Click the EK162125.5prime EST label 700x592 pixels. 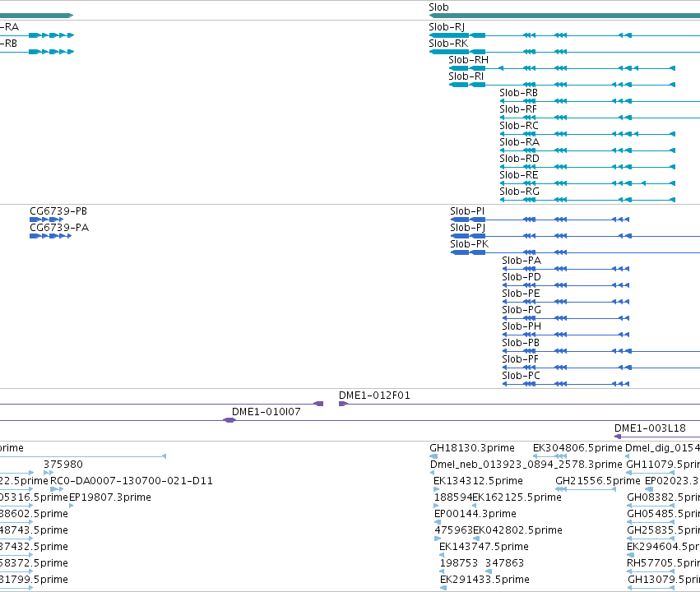coord(517,498)
